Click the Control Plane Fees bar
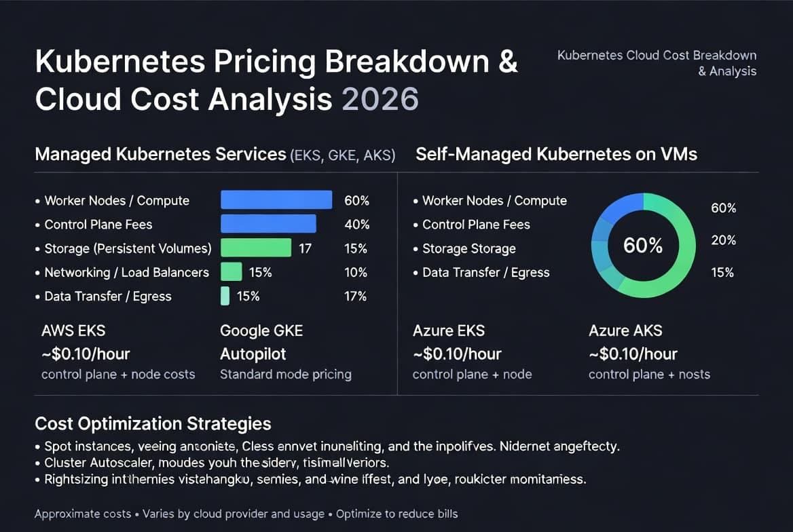This screenshot has width=793, height=532. [x=269, y=223]
